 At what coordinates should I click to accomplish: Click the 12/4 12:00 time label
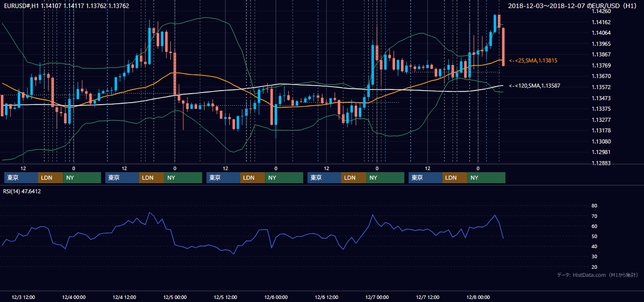coord(124,297)
